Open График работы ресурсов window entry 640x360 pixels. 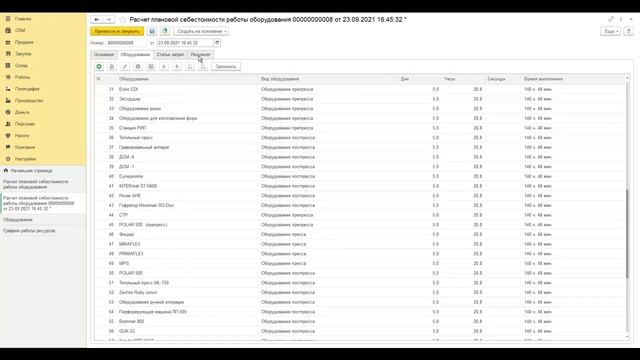click(29, 231)
